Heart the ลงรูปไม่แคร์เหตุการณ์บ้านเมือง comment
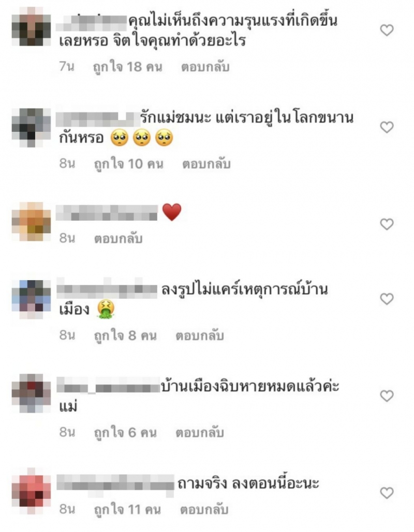 [387, 299]
